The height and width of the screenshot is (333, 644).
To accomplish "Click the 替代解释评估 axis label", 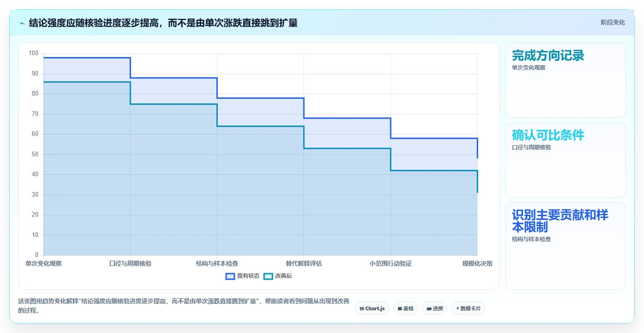I will (x=304, y=263).
